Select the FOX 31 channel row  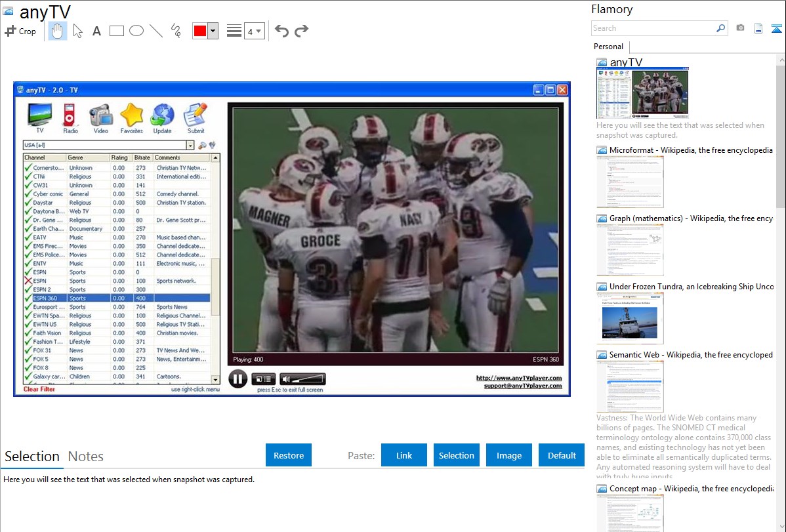117,350
